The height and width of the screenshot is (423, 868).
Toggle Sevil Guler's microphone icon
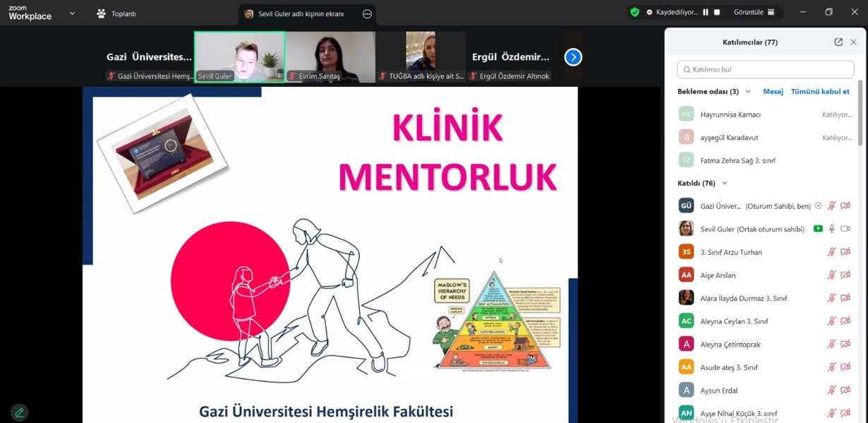831,229
